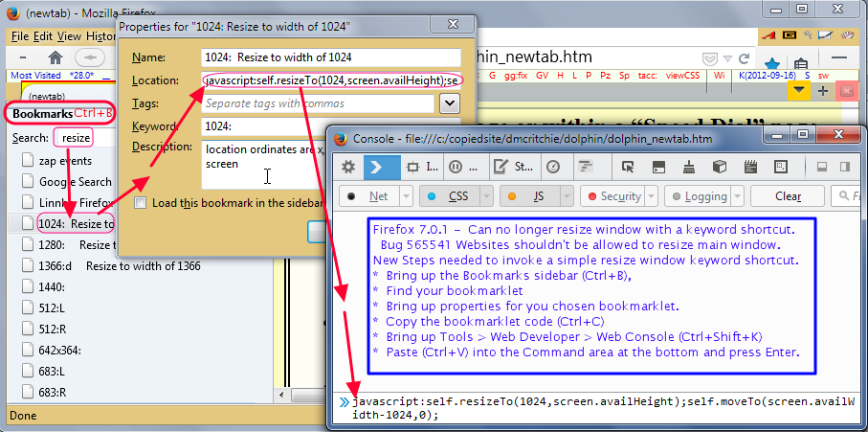
Task: Click the dash icon left of Home
Action: 23,57
